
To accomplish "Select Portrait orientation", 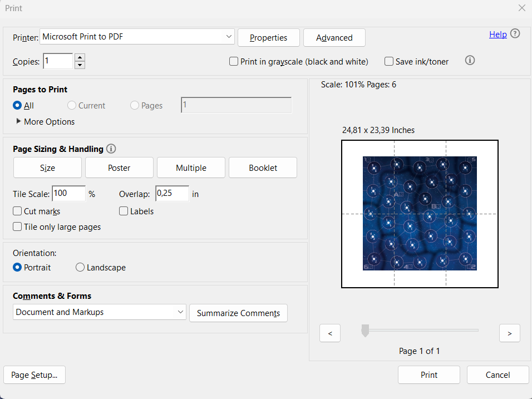I will (x=17, y=267).
